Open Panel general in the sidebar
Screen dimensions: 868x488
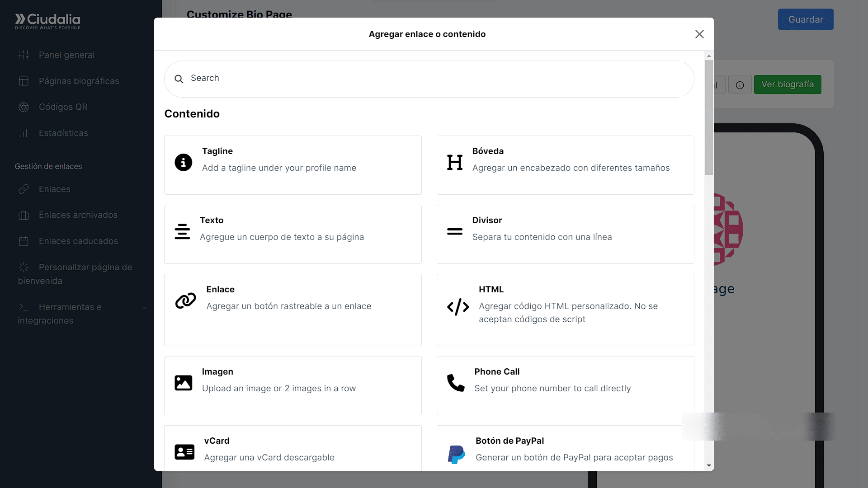(x=66, y=55)
